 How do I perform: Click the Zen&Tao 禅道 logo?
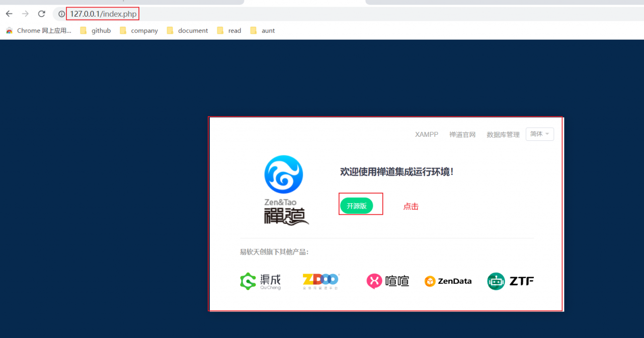coord(284,189)
